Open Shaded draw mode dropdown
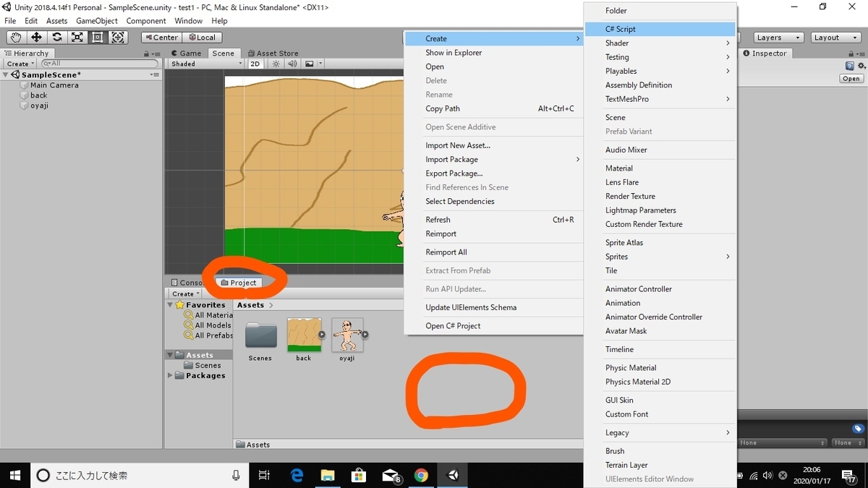The height and width of the screenshot is (488, 868). (206, 64)
